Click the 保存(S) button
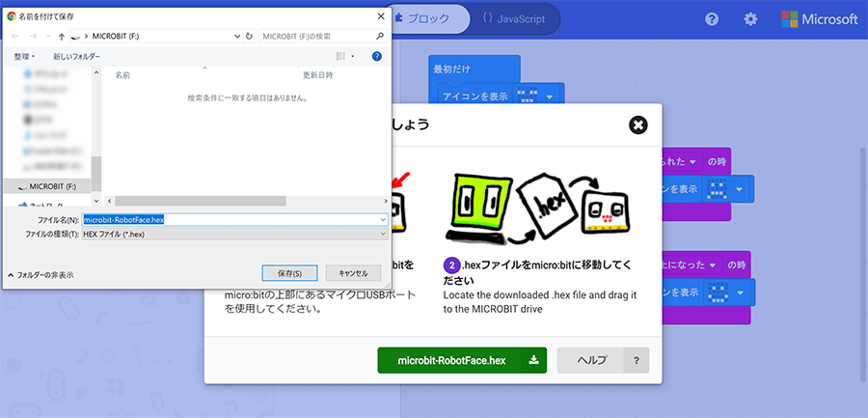 289,273
